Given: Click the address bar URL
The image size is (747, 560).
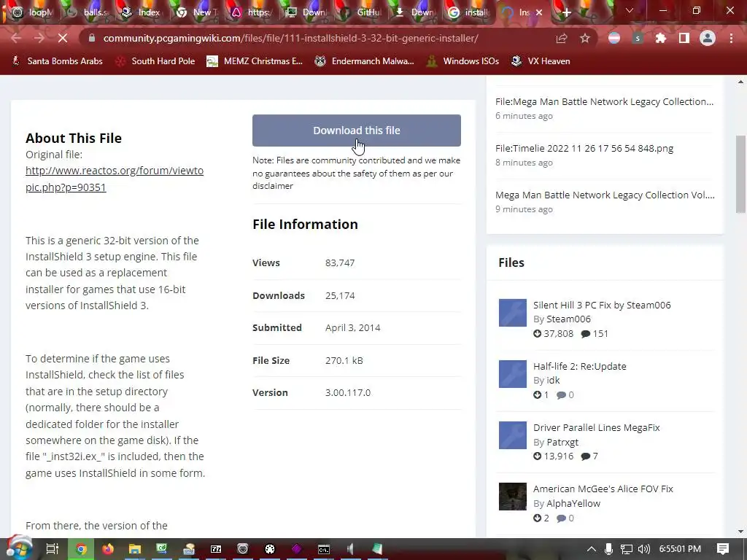Looking at the screenshot, I should [290, 38].
